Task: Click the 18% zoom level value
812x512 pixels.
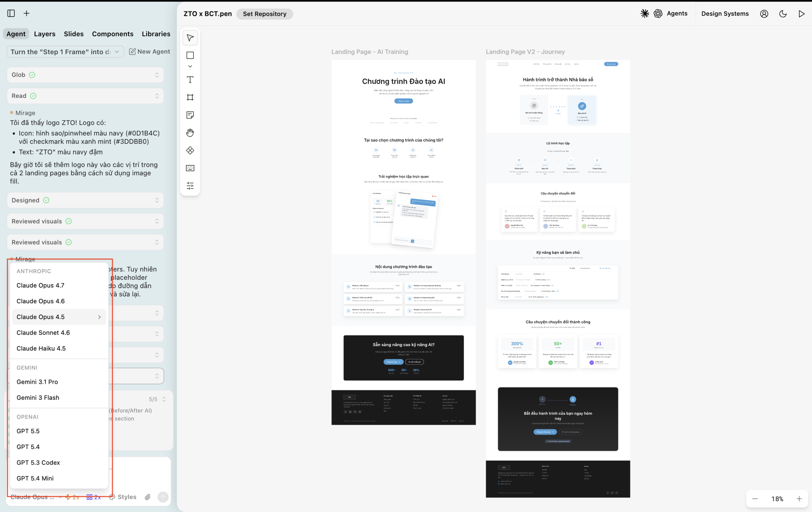Action: point(777,499)
